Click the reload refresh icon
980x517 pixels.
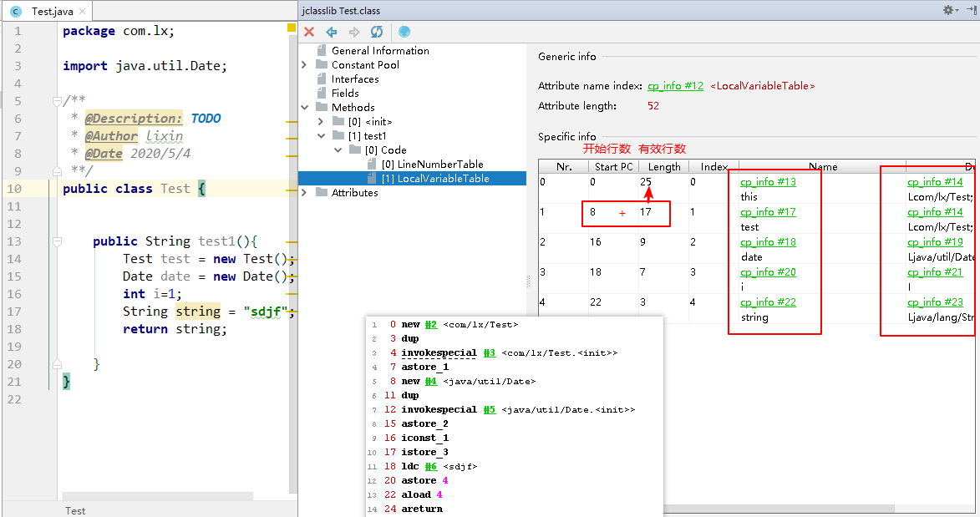pos(376,32)
